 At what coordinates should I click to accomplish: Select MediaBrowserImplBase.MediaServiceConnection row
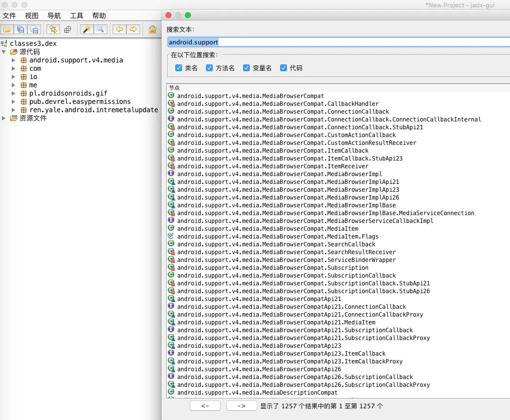tap(338, 213)
